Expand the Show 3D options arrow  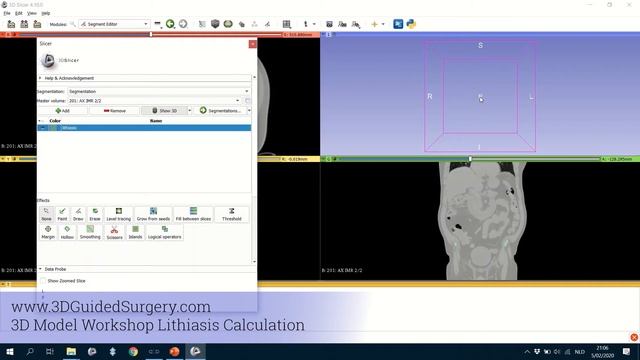click(x=189, y=111)
